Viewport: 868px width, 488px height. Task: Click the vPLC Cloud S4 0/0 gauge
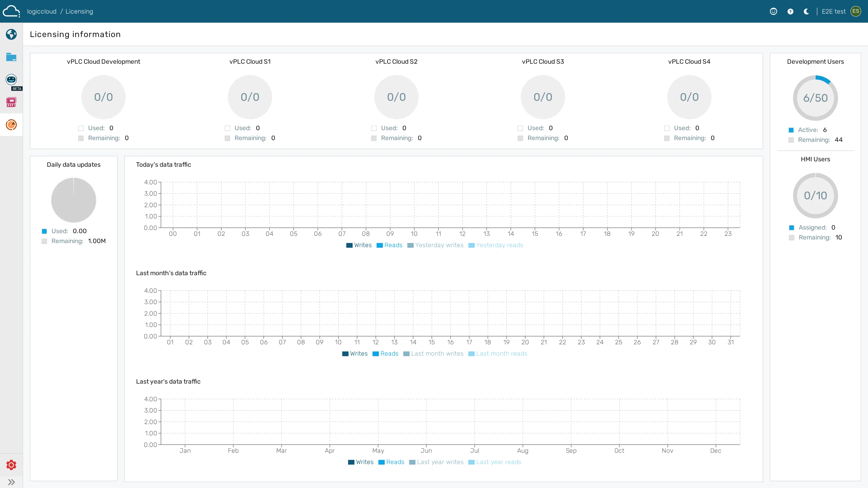689,97
